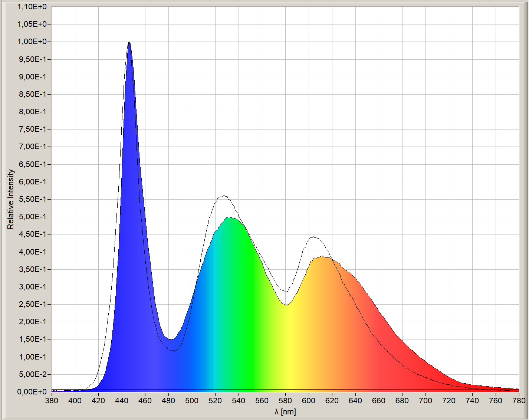Click the 1,00E+0 y-axis tick label

tap(32, 42)
